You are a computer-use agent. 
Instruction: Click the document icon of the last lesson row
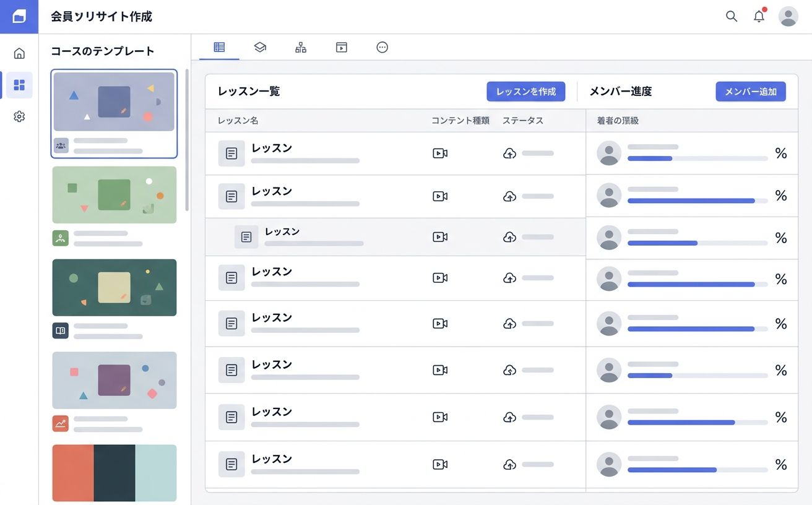click(x=231, y=464)
